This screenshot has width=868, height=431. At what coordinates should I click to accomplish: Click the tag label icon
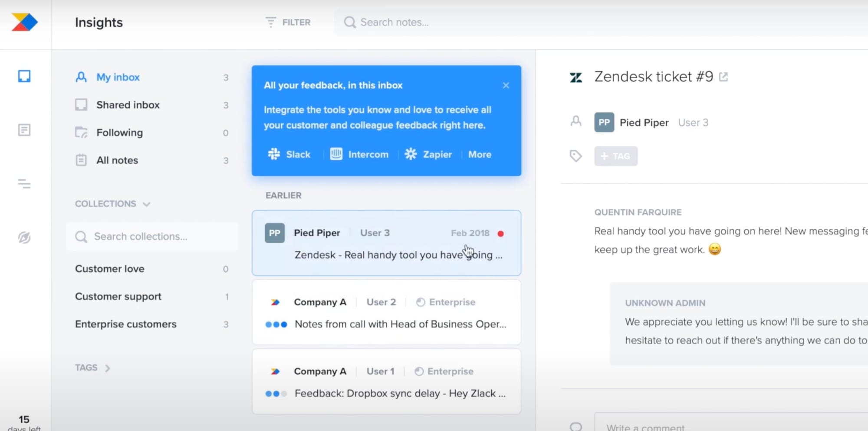point(576,156)
